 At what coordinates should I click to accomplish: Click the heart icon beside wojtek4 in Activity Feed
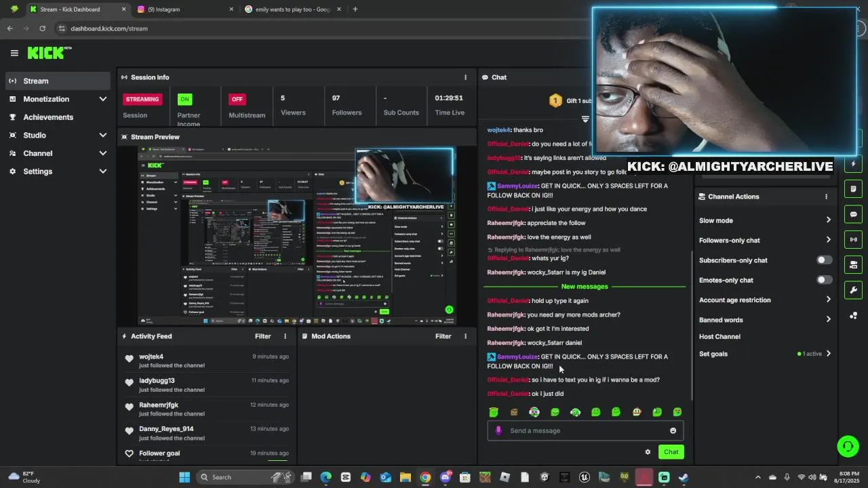pyautogui.click(x=129, y=359)
